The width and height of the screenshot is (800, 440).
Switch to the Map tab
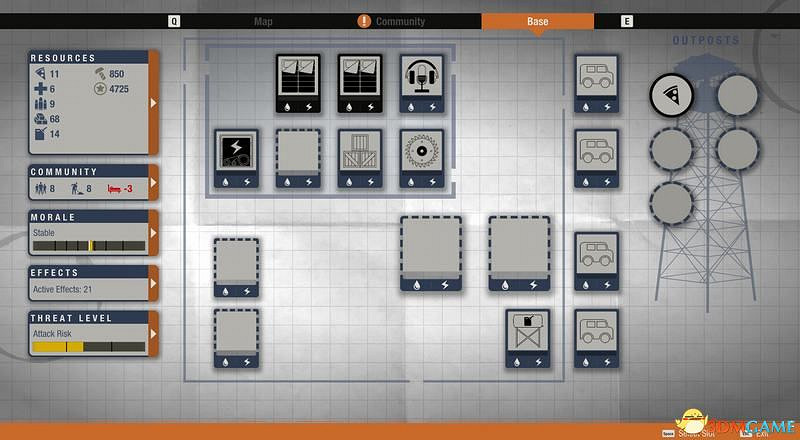click(263, 21)
